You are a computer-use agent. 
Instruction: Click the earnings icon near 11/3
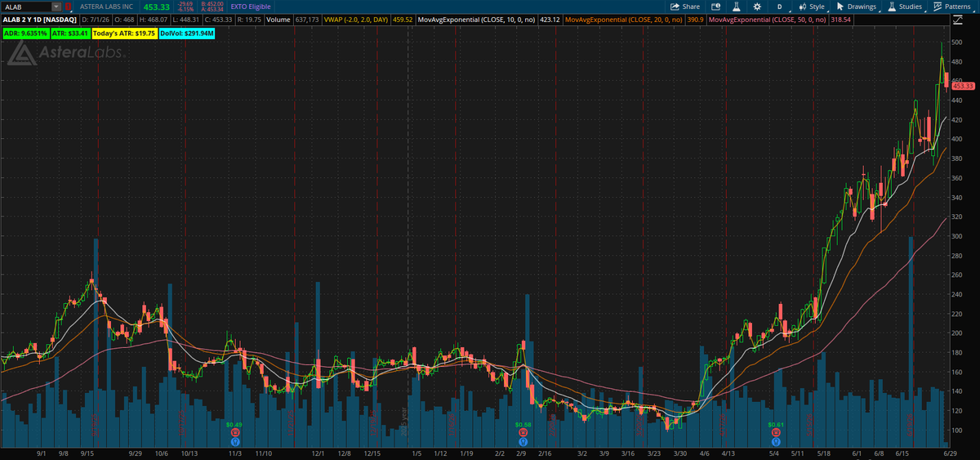pos(234,433)
